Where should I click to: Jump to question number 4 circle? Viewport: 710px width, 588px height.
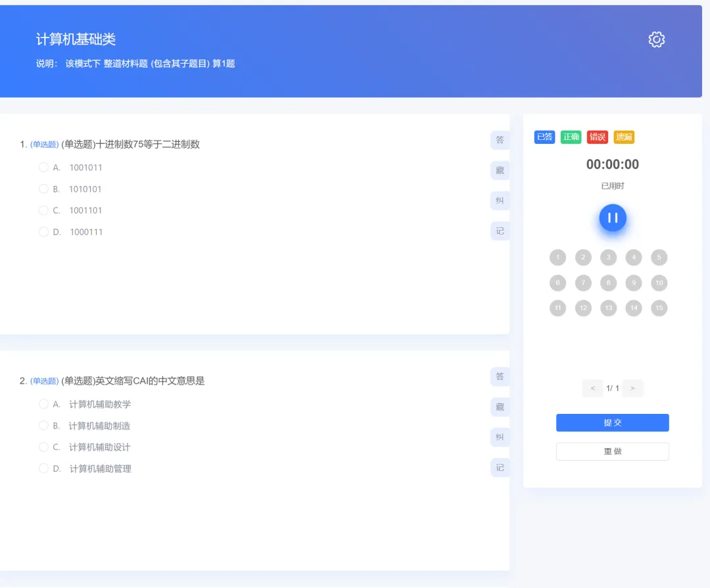tap(634, 258)
